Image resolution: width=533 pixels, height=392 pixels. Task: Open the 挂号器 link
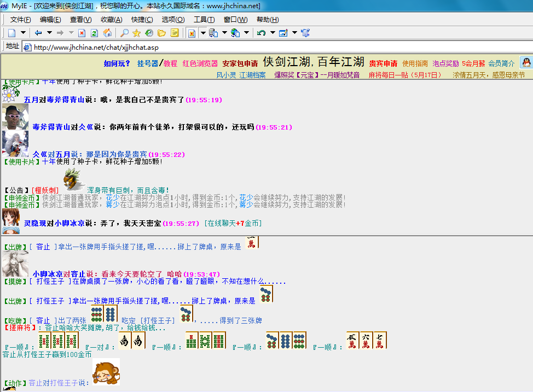(x=148, y=63)
